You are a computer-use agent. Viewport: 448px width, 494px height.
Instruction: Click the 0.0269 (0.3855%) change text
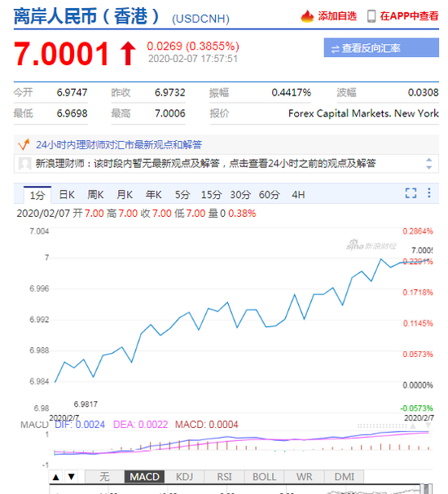pos(193,46)
